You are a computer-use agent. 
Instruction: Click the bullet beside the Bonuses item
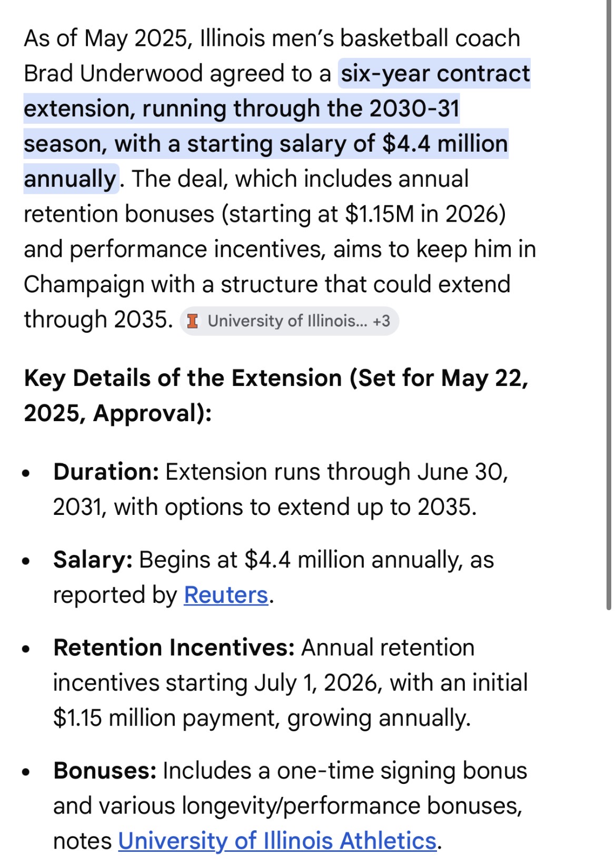click(26, 772)
